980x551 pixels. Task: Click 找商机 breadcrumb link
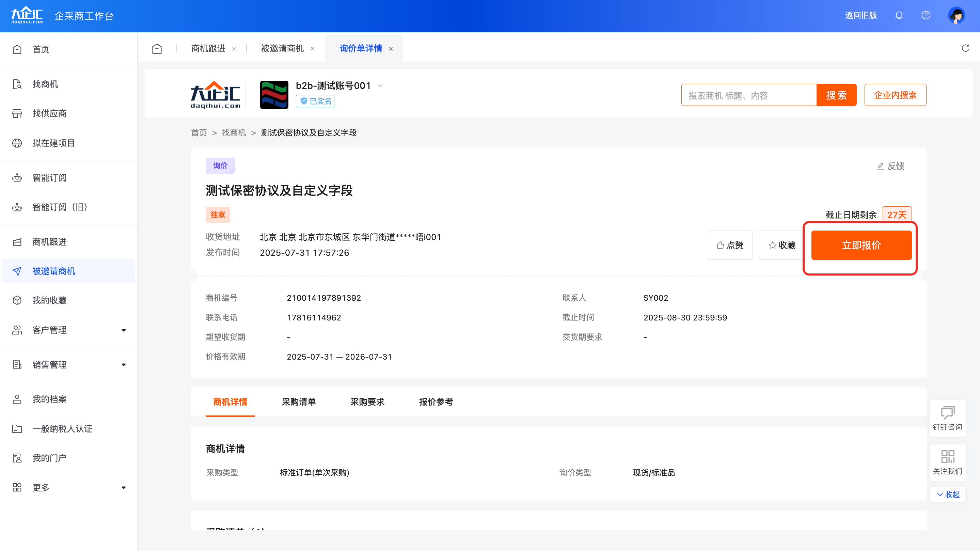pyautogui.click(x=234, y=133)
